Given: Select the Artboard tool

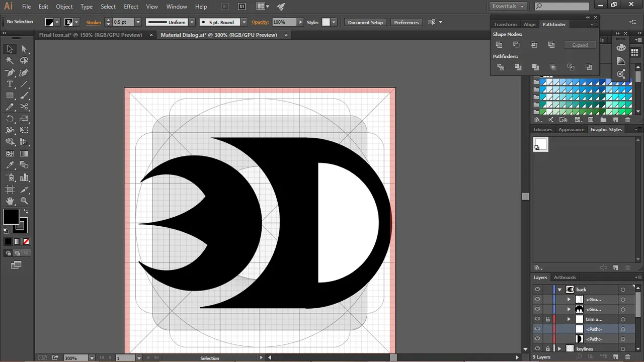Looking at the screenshot, I should pyautogui.click(x=10, y=189).
